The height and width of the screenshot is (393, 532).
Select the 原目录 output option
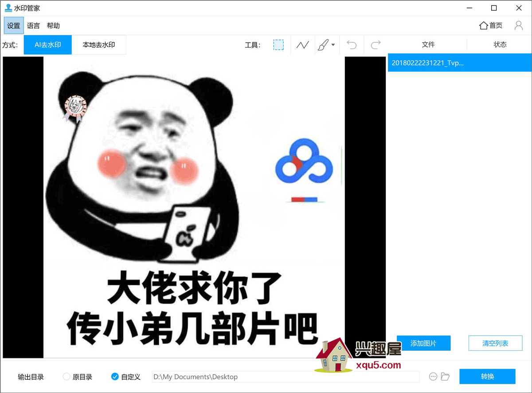[78, 377]
